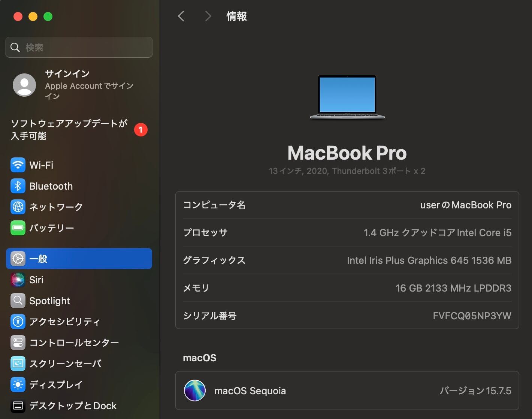
Task: Select the スクリーンセーバ icon
Action: pyautogui.click(x=18, y=364)
